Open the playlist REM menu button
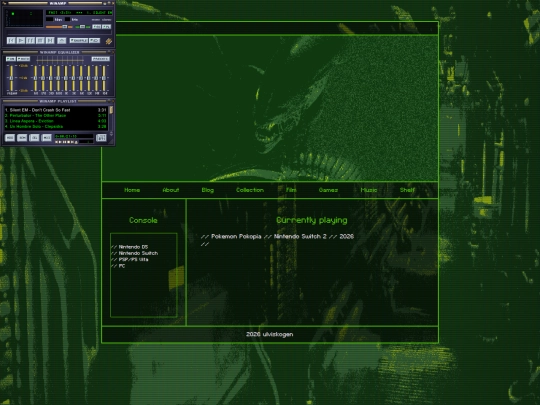The image size is (540, 405). (x=22, y=138)
